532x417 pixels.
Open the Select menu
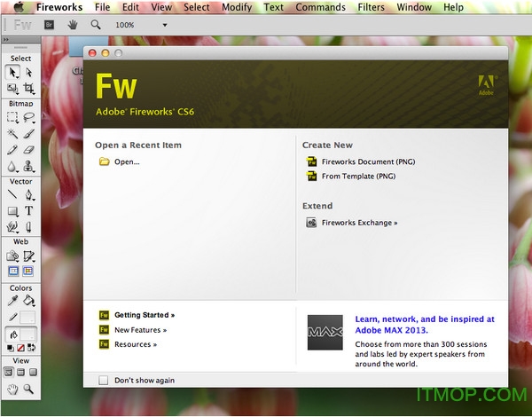click(197, 7)
